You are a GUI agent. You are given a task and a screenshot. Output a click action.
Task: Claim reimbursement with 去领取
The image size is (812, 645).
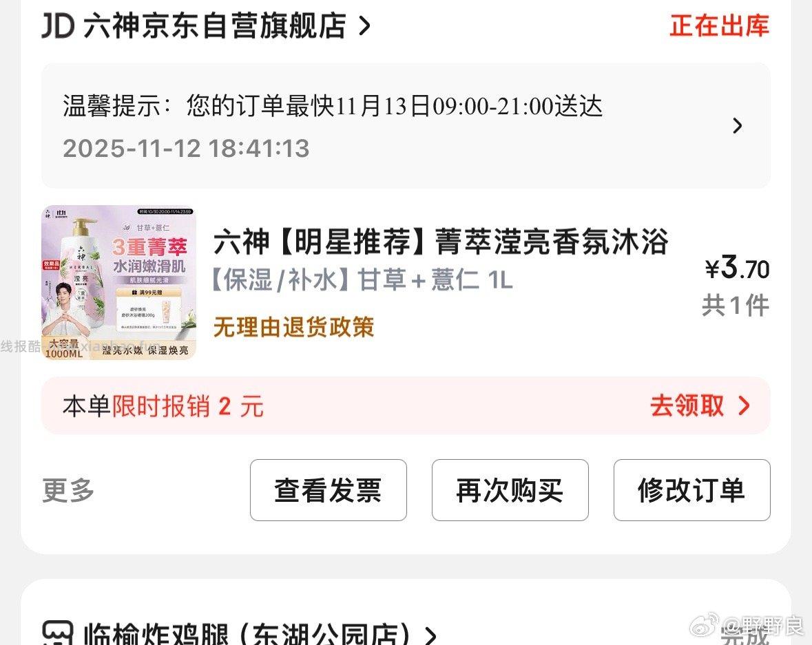pyautogui.click(x=687, y=405)
